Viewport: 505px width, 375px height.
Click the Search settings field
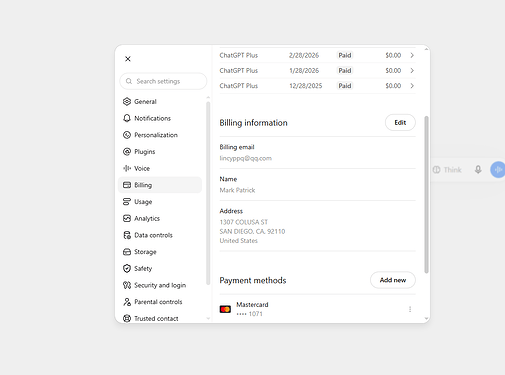click(x=163, y=81)
